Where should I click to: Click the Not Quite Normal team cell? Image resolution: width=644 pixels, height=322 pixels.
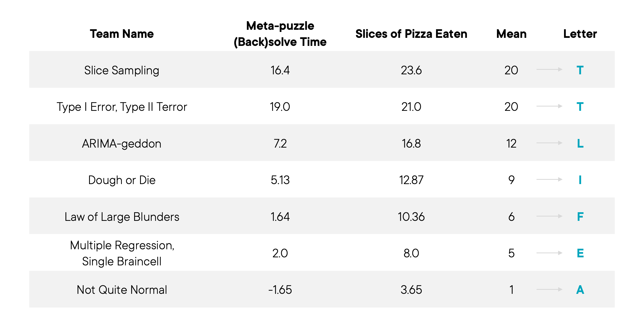pyautogui.click(x=122, y=290)
